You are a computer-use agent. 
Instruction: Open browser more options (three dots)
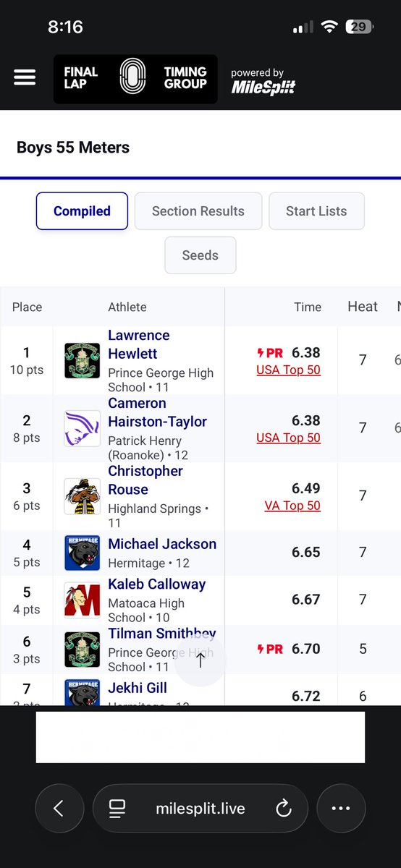341,809
